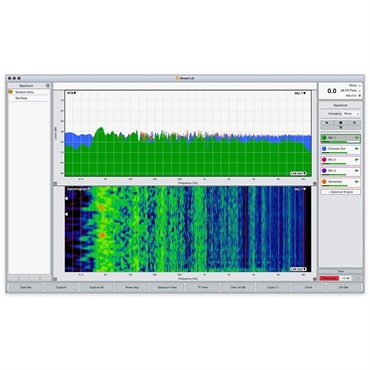Viewport: 370px width, 370px height.
Task: Click the upper white threshold marker on spectrograph
Action: click(x=66, y=199)
